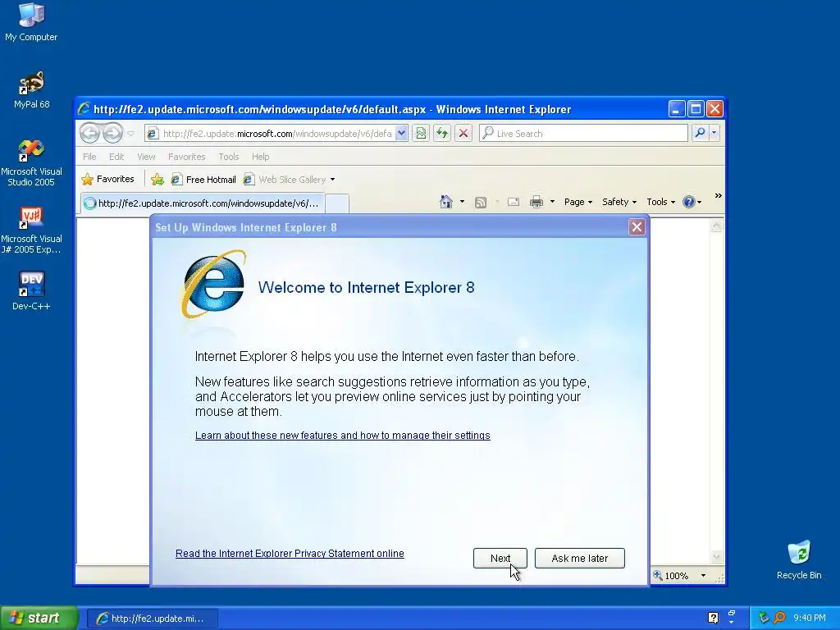Click the Forward navigation arrow in Internet Explorer

(112, 133)
